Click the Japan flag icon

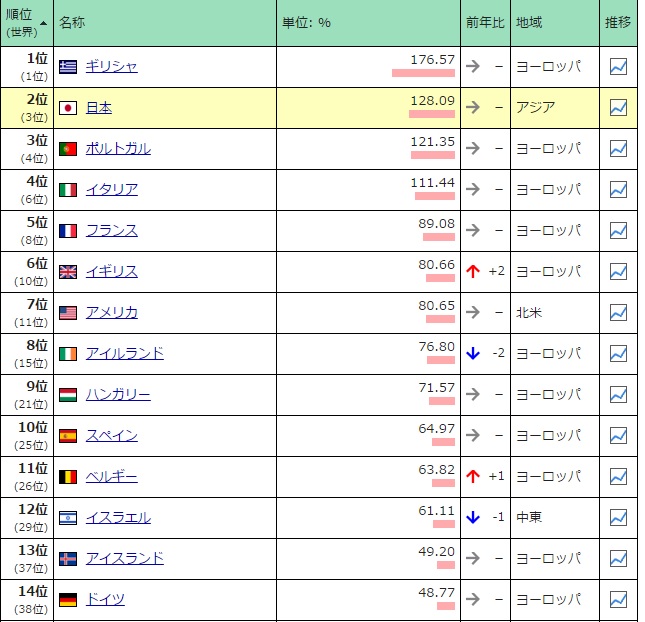tap(68, 108)
